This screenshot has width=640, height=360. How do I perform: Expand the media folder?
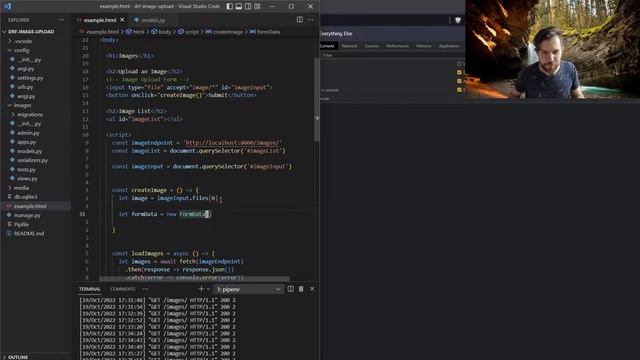[10, 188]
